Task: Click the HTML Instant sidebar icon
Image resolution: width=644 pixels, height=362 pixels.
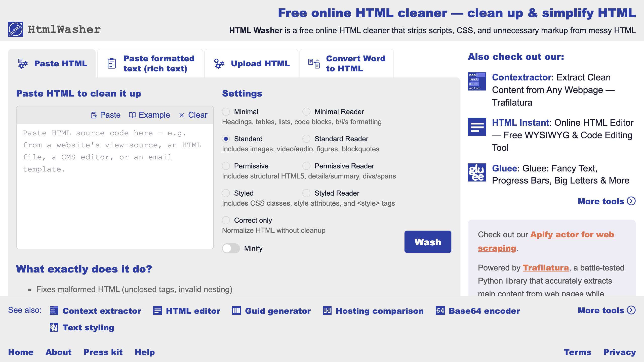Action: pyautogui.click(x=477, y=127)
